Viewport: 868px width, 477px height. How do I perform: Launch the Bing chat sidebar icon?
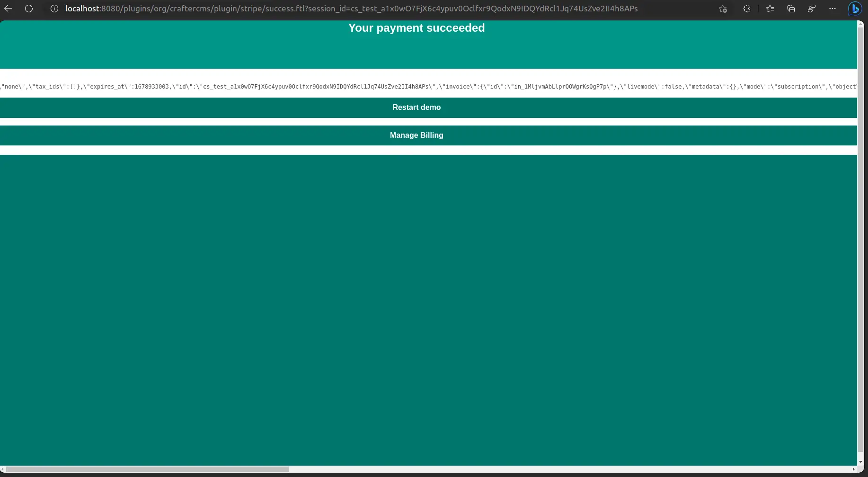pos(855,9)
